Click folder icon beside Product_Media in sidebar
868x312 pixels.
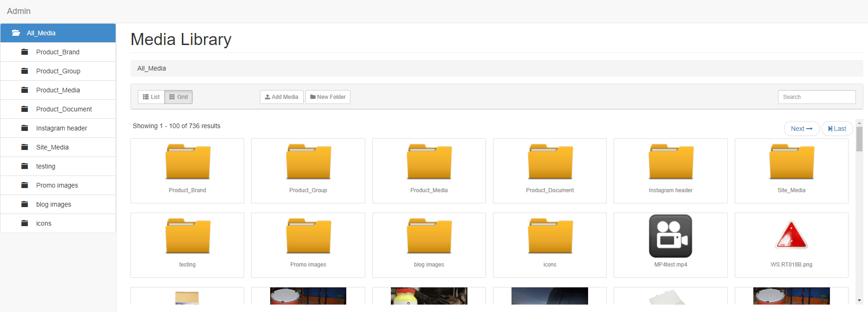click(x=25, y=90)
